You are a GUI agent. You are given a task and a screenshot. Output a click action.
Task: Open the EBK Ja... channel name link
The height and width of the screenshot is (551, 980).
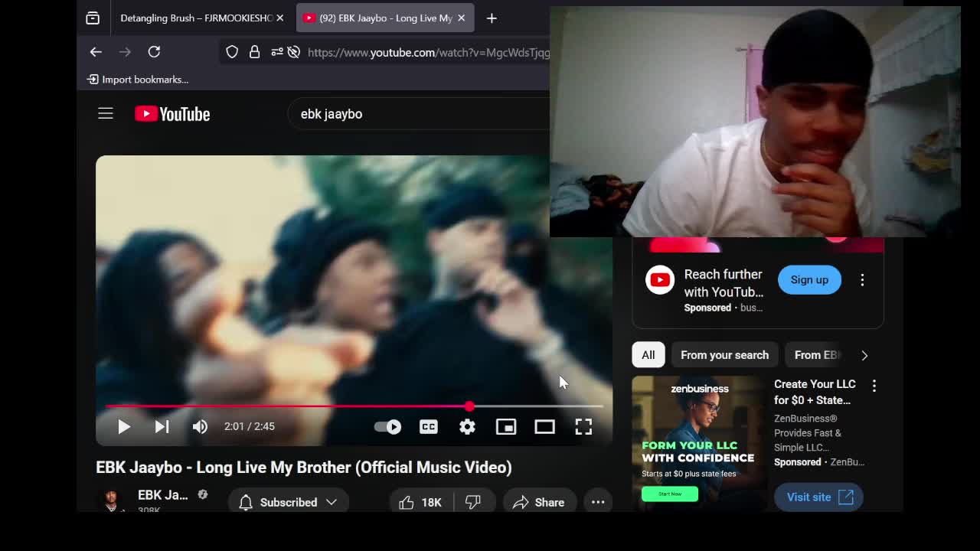162,495
